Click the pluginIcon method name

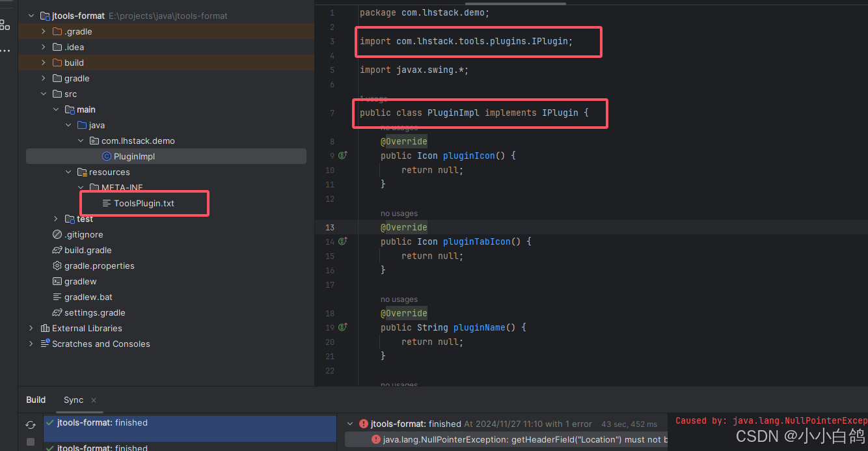[468, 156]
